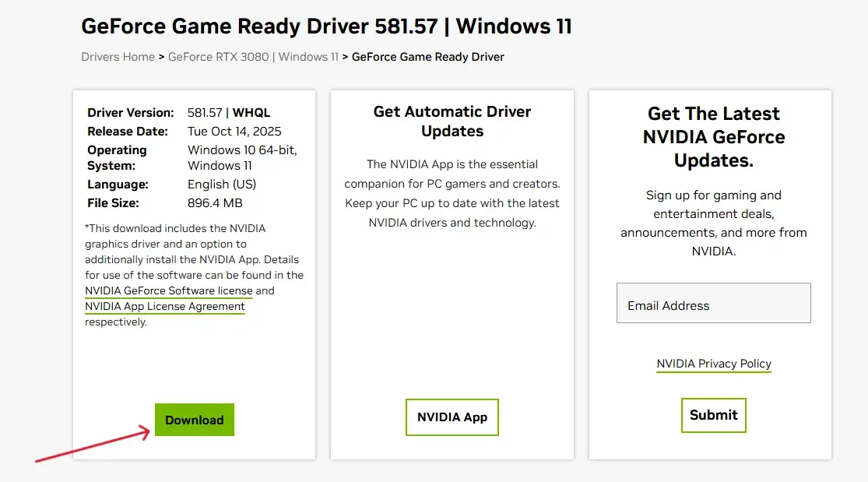
Task: Click the driver version text 581.57 WHQL
Action: [x=228, y=112]
